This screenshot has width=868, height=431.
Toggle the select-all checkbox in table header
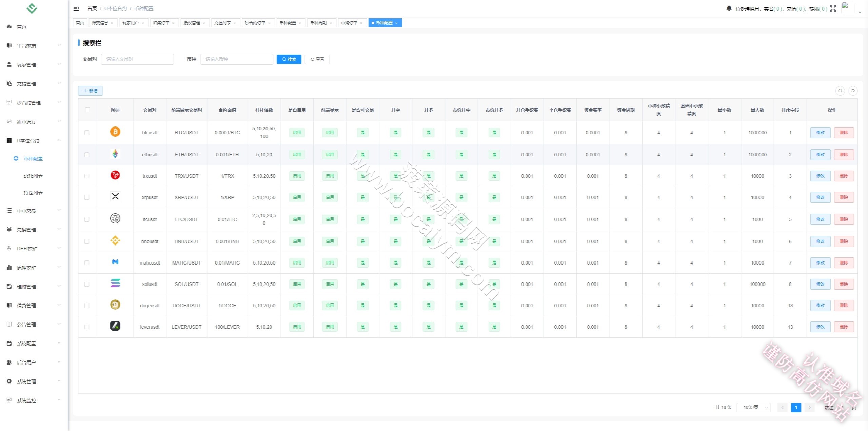pyautogui.click(x=87, y=110)
